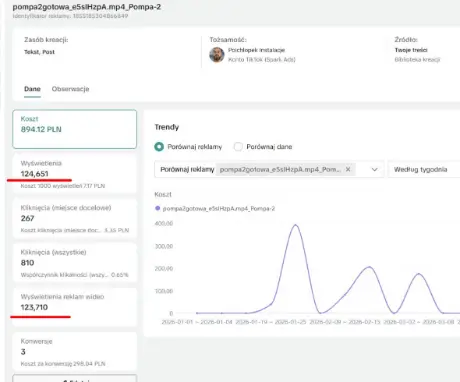Click the Tekst, Post creative resource text

(x=39, y=52)
